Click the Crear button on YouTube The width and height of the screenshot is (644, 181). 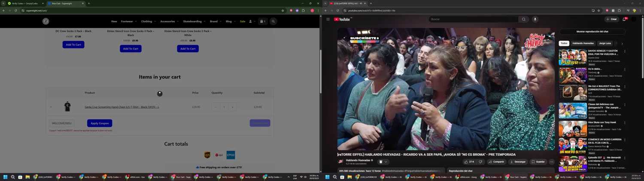[x=611, y=19]
